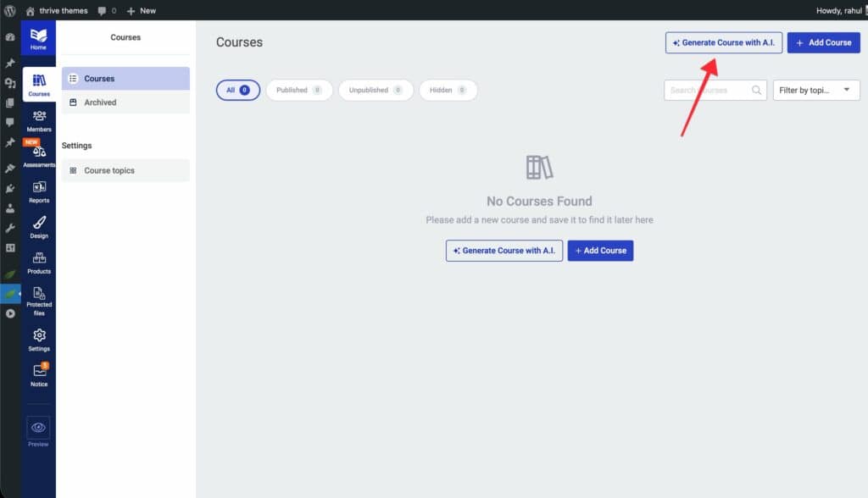Open Course topics under Settings
Viewport: 868px width, 498px height.
109,170
